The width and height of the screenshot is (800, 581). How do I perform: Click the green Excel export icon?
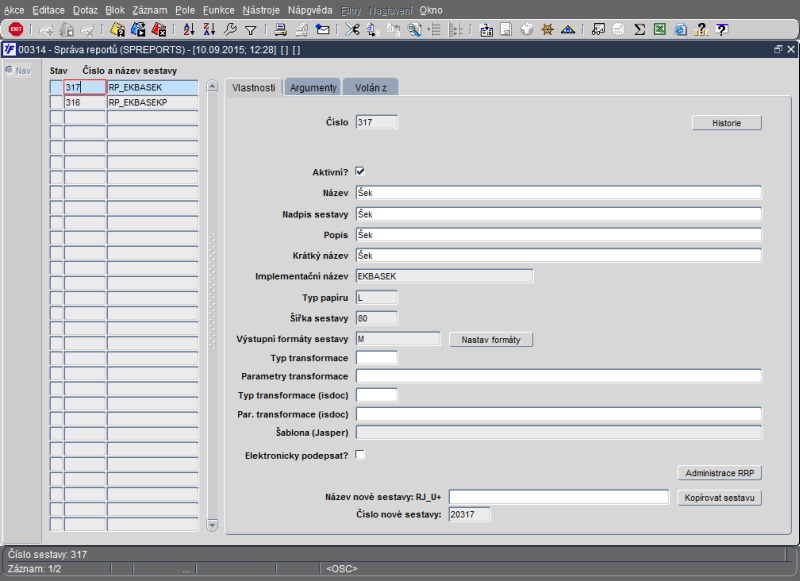click(x=660, y=29)
